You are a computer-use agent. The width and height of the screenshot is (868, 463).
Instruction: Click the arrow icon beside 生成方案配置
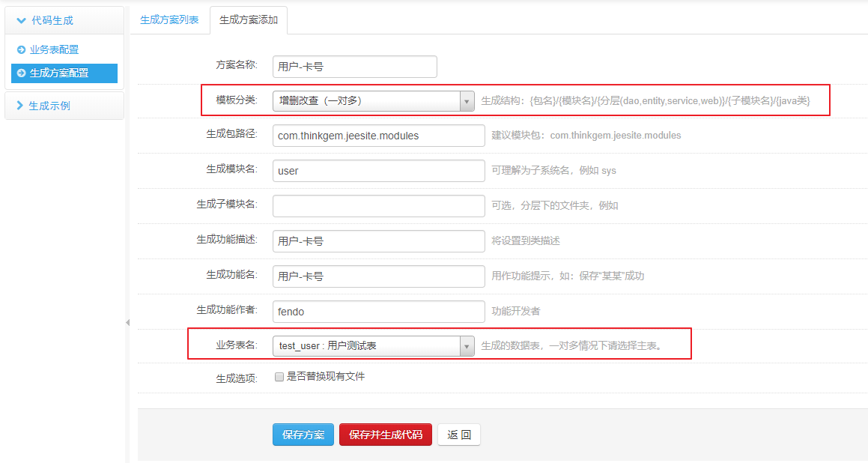coord(21,73)
